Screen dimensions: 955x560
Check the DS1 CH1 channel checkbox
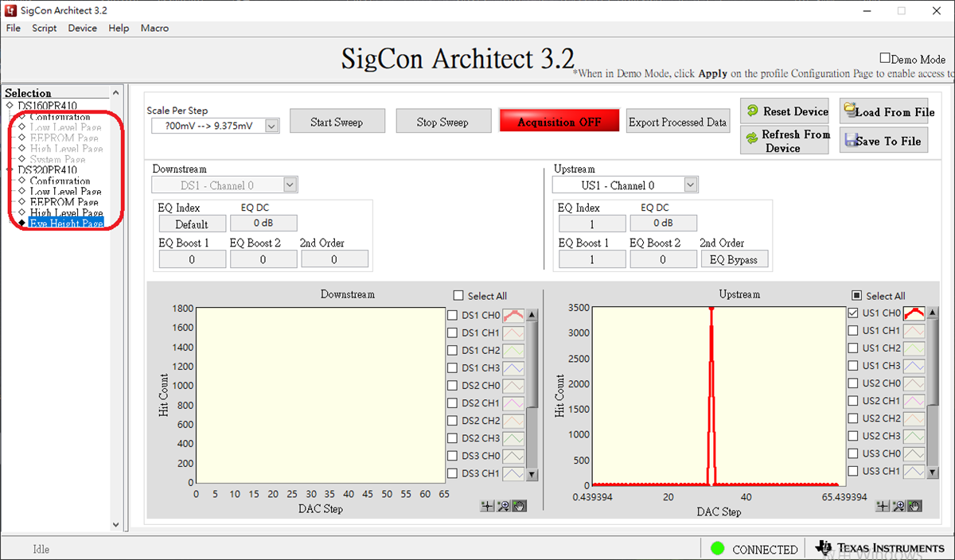[x=453, y=332]
